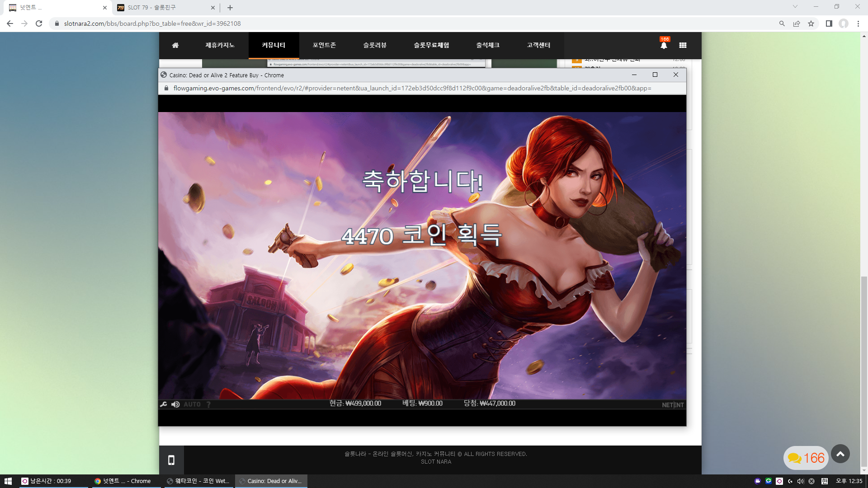The height and width of the screenshot is (488, 868).
Task: Switch to mobile view icon in footer
Action: click(171, 460)
